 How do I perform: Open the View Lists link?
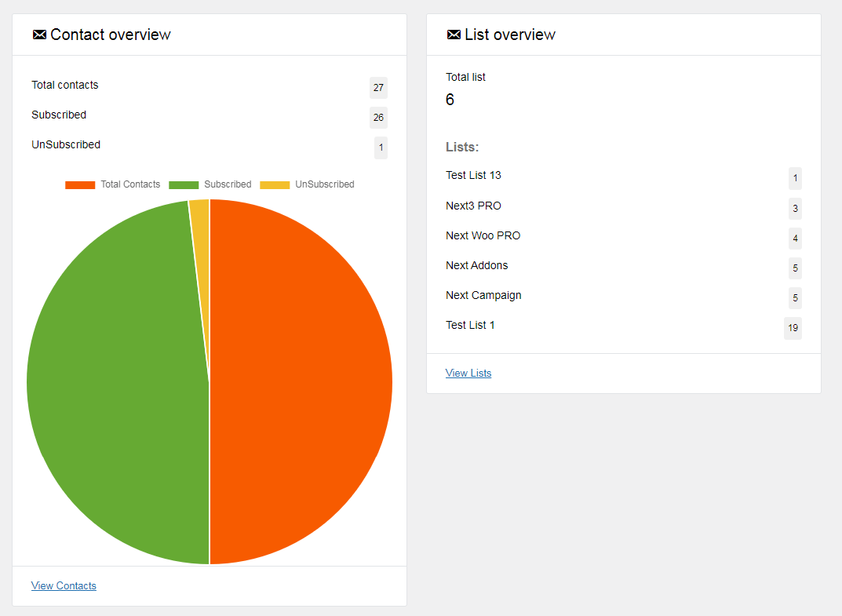[468, 373]
